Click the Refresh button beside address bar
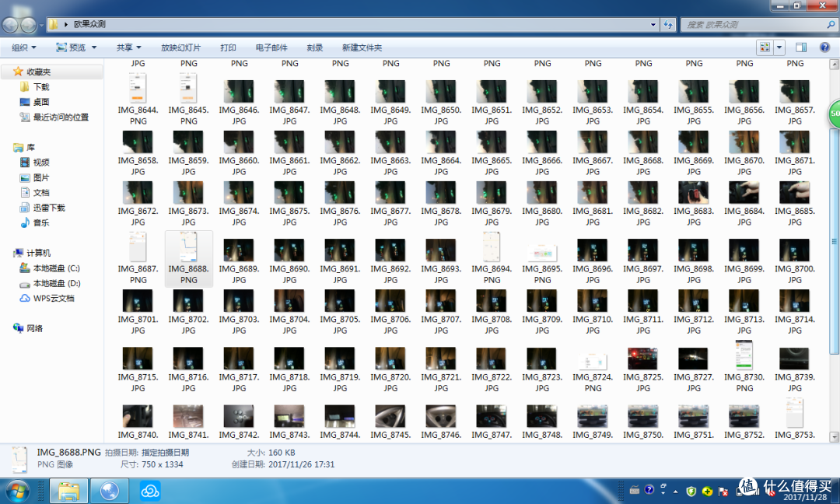The width and height of the screenshot is (840, 504). (x=667, y=25)
